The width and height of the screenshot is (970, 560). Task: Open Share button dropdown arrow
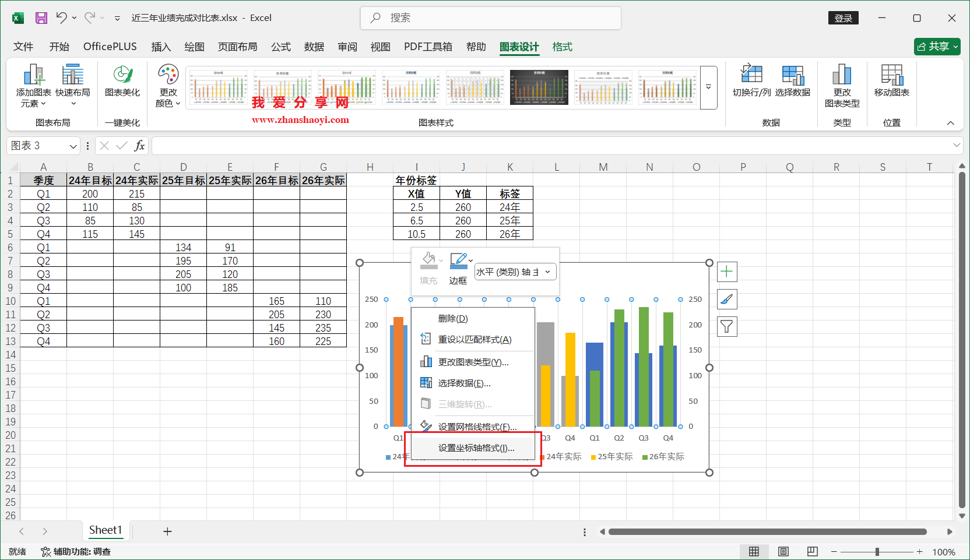[x=956, y=47]
